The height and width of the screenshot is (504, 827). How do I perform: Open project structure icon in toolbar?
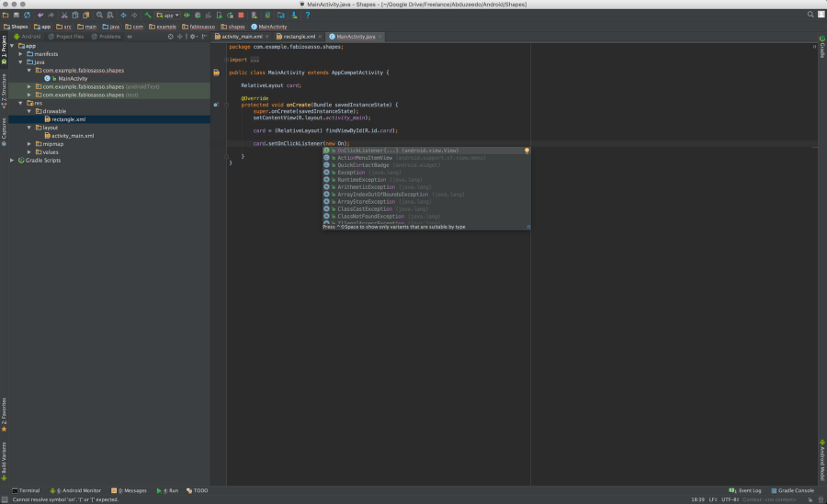[x=280, y=16]
